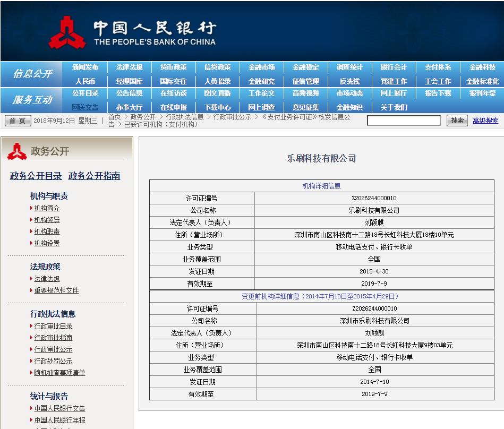
Task: Focus the search text field
Action: point(404,121)
